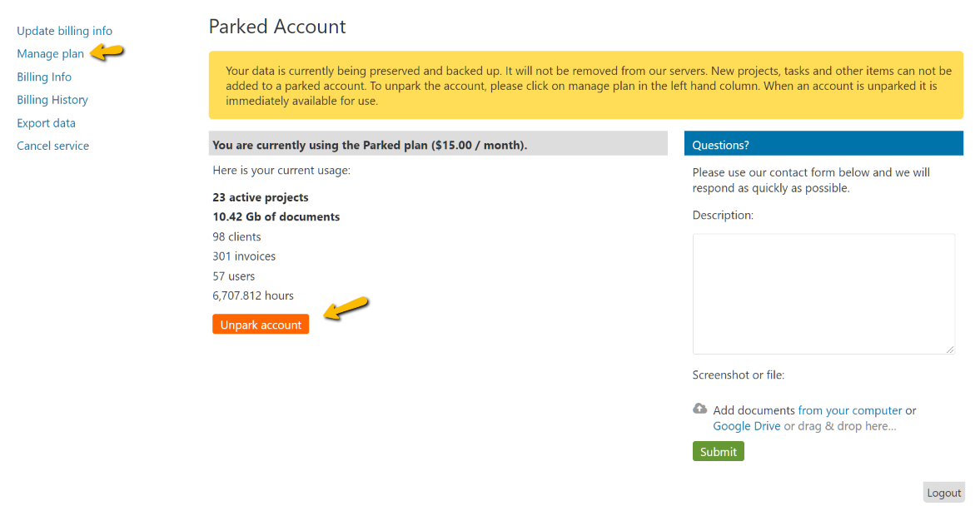The image size is (980, 521).
Task: Click the textarea resize grip handle
Action: [951, 351]
